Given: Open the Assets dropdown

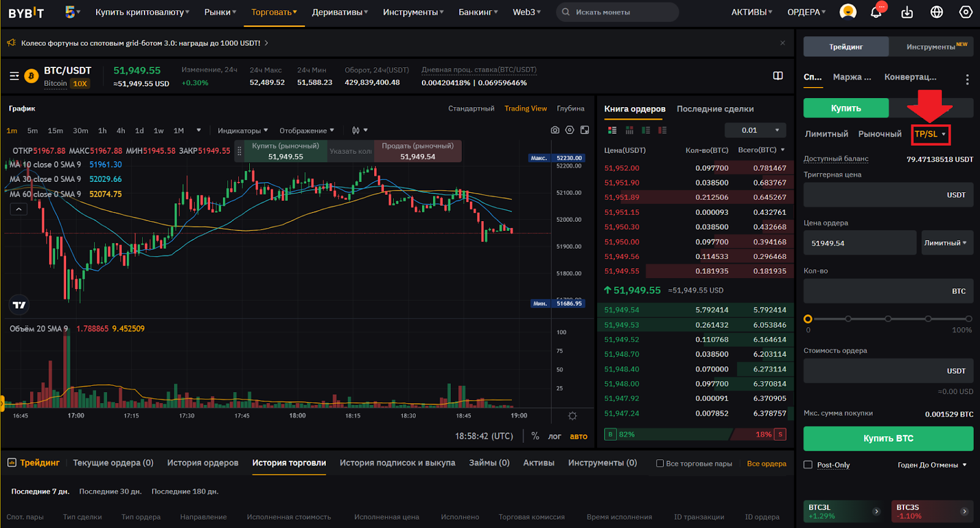Looking at the screenshot, I should (x=752, y=12).
